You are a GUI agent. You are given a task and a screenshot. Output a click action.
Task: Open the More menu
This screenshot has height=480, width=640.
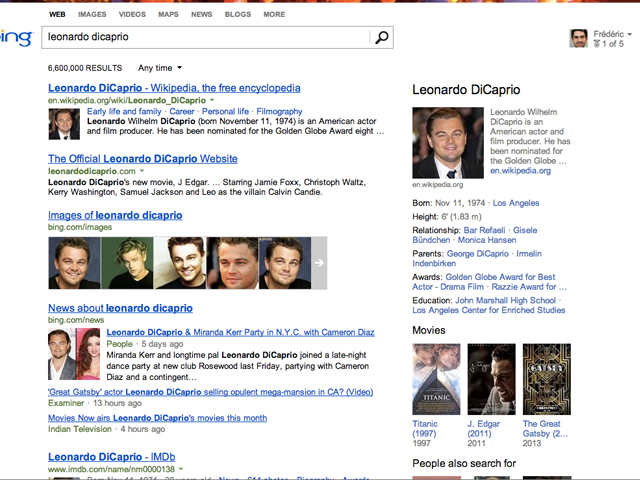tap(274, 14)
